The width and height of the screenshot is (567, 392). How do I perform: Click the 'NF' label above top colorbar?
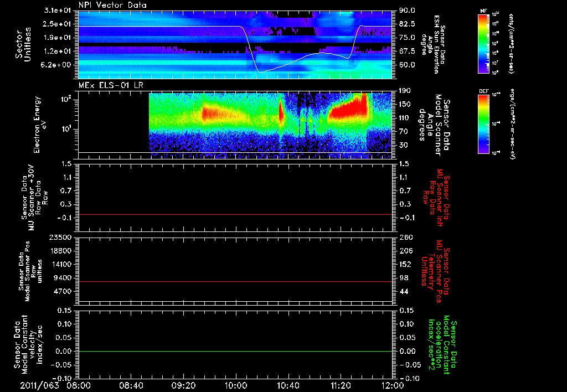(483, 11)
